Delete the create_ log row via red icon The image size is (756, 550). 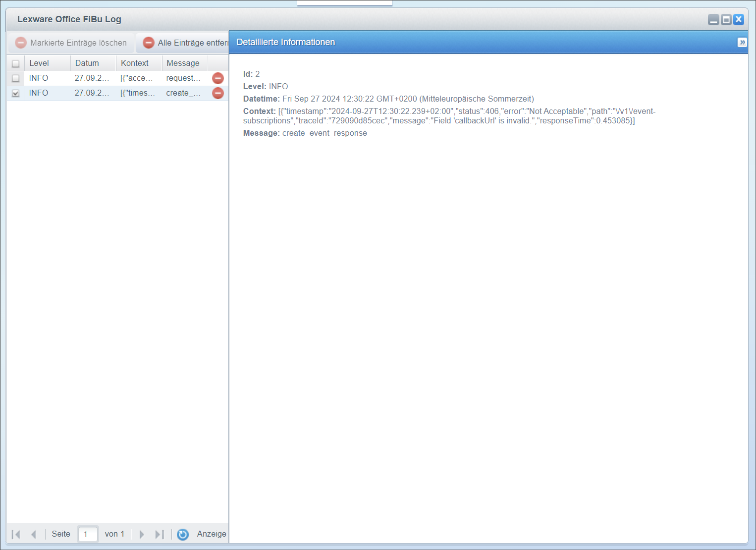217,93
